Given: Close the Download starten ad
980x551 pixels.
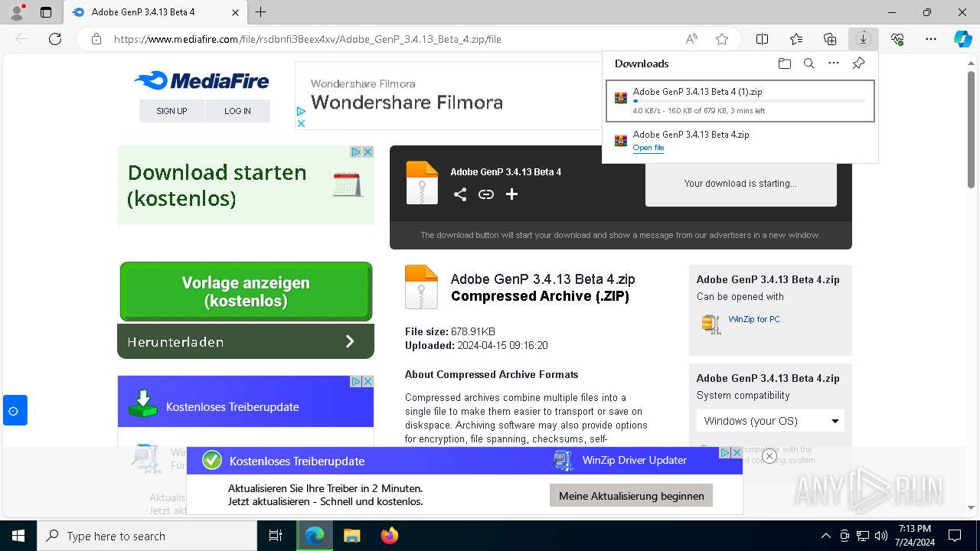Looking at the screenshot, I should [x=367, y=152].
